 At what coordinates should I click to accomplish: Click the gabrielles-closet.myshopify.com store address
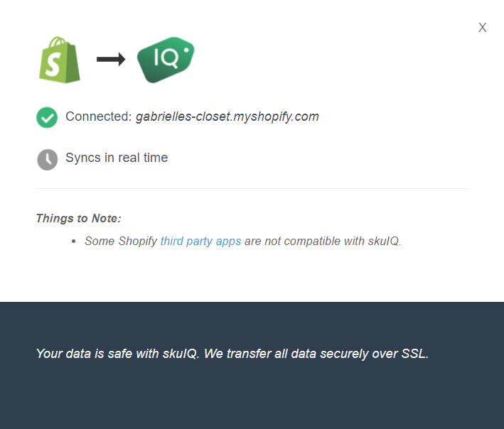pos(227,116)
